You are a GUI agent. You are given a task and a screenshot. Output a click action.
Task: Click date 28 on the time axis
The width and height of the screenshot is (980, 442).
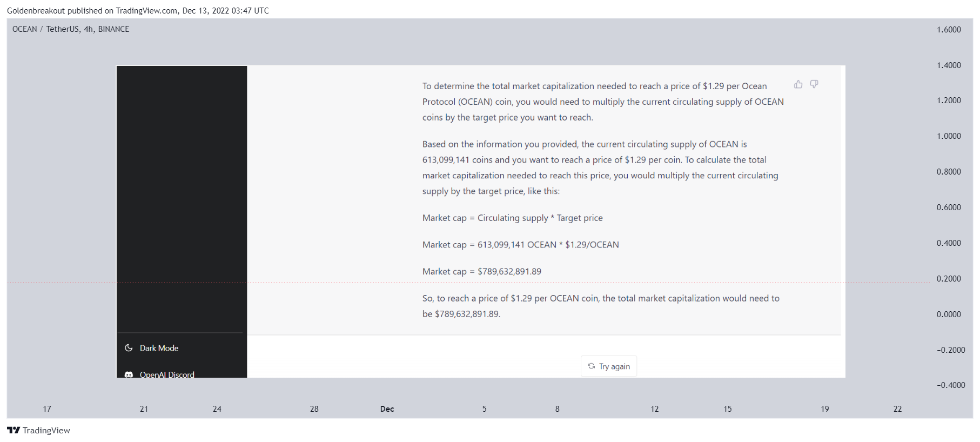[314, 409]
